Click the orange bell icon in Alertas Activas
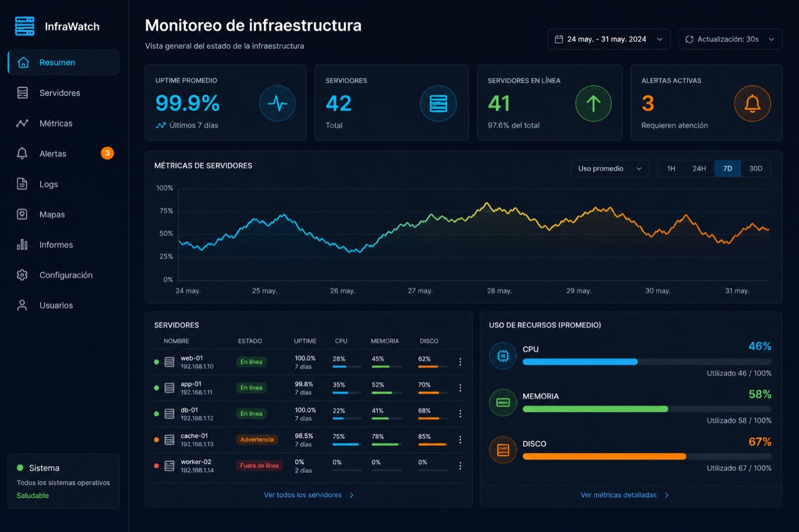This screenshot has width=799, height=532. 752,104
